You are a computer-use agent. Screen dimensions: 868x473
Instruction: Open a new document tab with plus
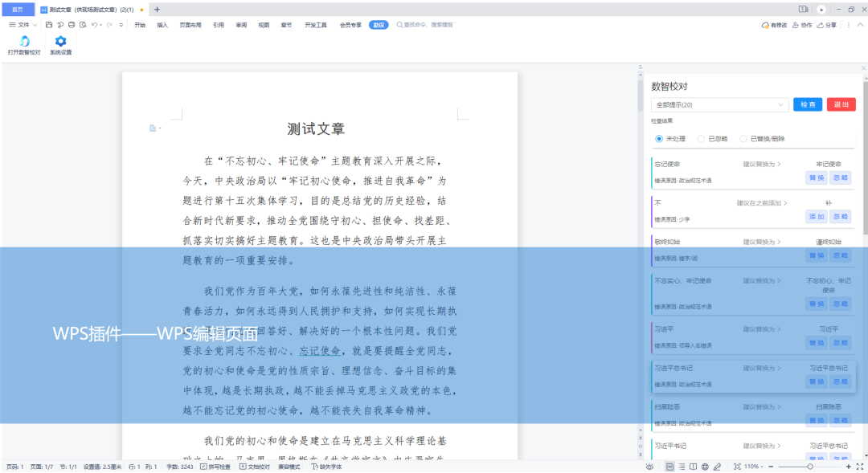(x=157, y=10)
